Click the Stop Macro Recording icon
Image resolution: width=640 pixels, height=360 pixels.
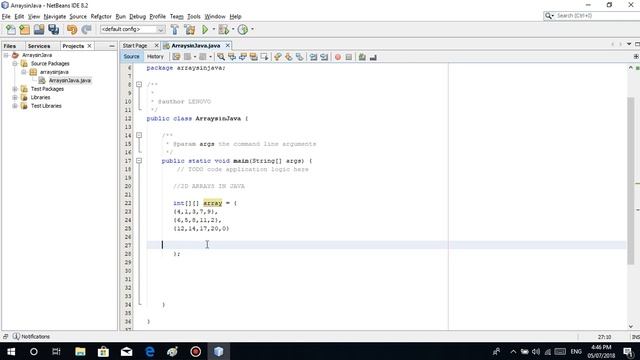349,57
